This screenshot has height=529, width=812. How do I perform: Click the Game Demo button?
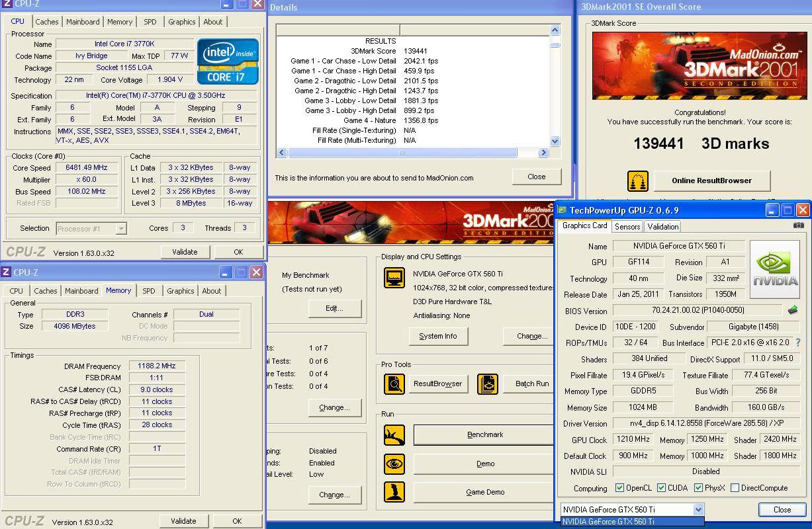tap(485, 492)
